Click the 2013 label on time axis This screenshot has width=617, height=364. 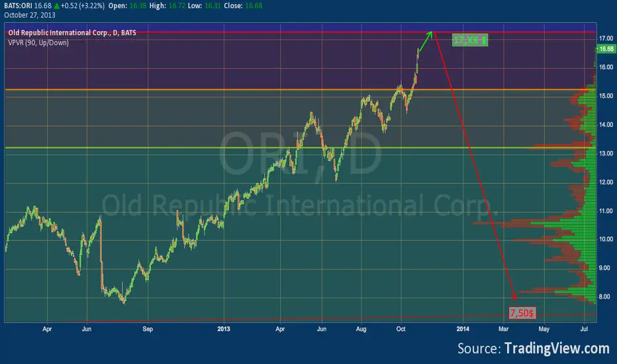tap(224, 329)
